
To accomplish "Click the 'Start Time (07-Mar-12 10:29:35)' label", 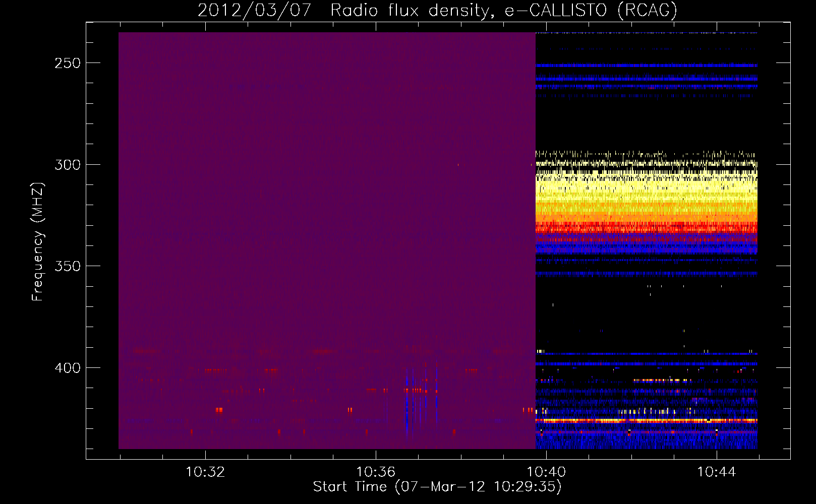I will coord(437,487).
